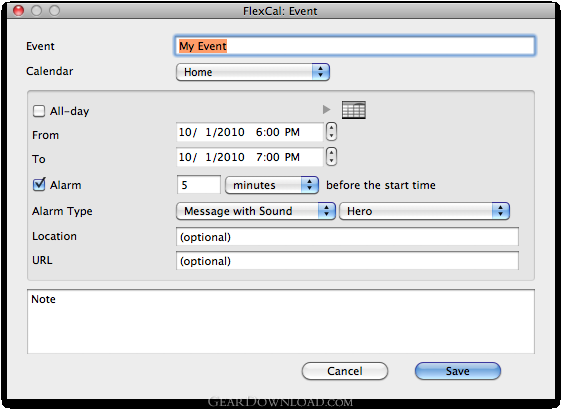Choose a different sound from Hero dropdown
The height and width of the screenshot is (410, 562).
[x=424, y=211]
